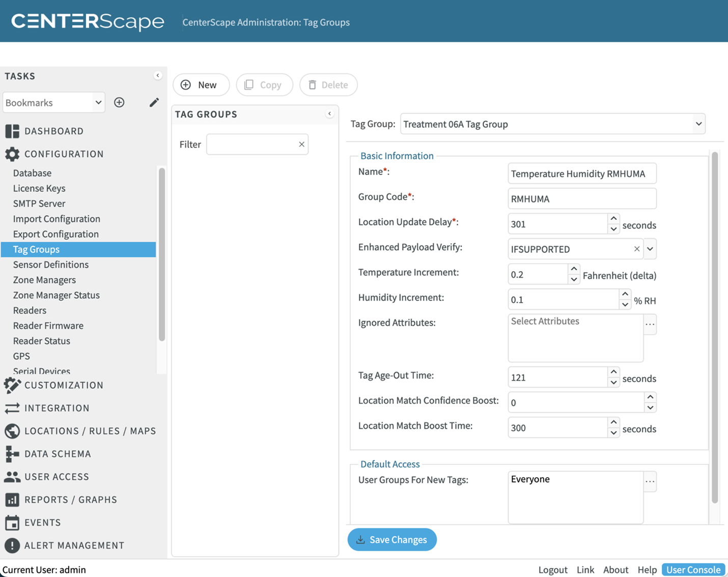This screenshot has height=577, width=728.
Task: Select Zone Managers in the sidebar
Action: 44,280
